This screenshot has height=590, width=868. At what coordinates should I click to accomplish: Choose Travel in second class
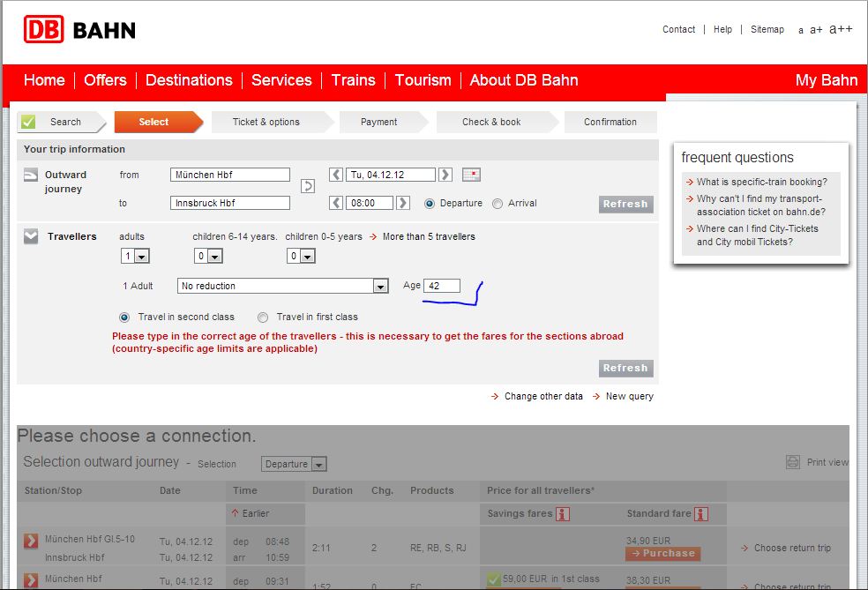[124, 317]
